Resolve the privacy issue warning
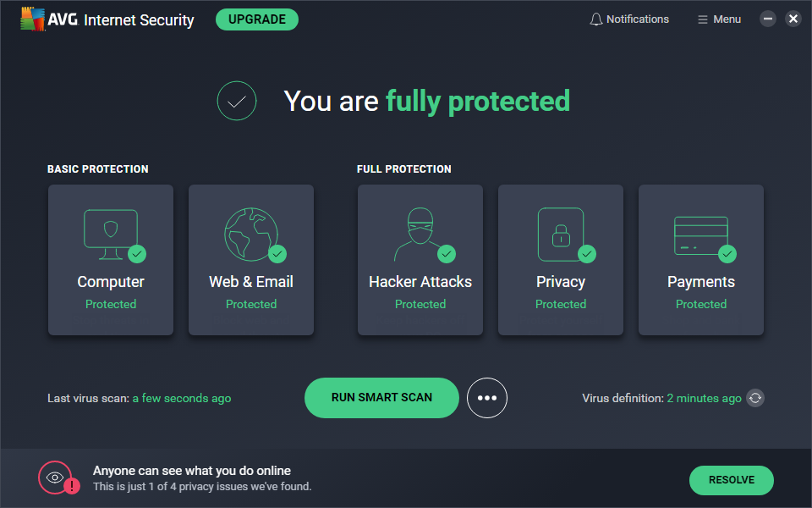812x508 pixels. (x=732, y=480)
